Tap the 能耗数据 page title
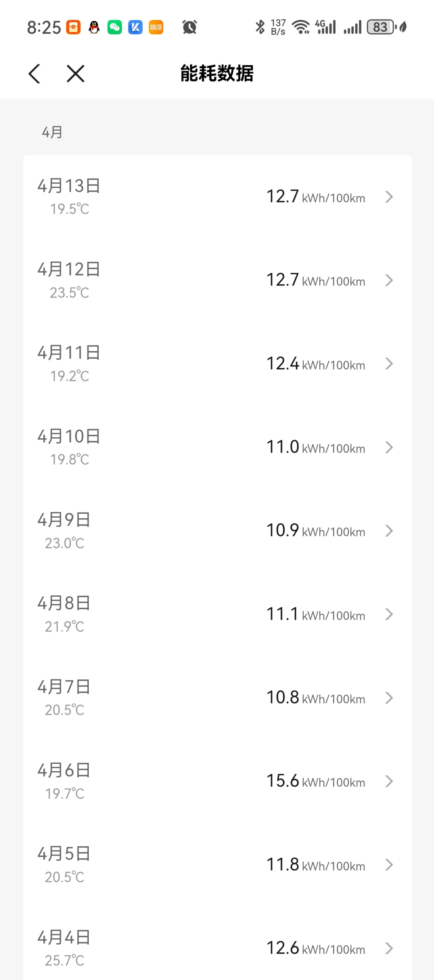The image size is (434, 980). [x=217, y=73]
